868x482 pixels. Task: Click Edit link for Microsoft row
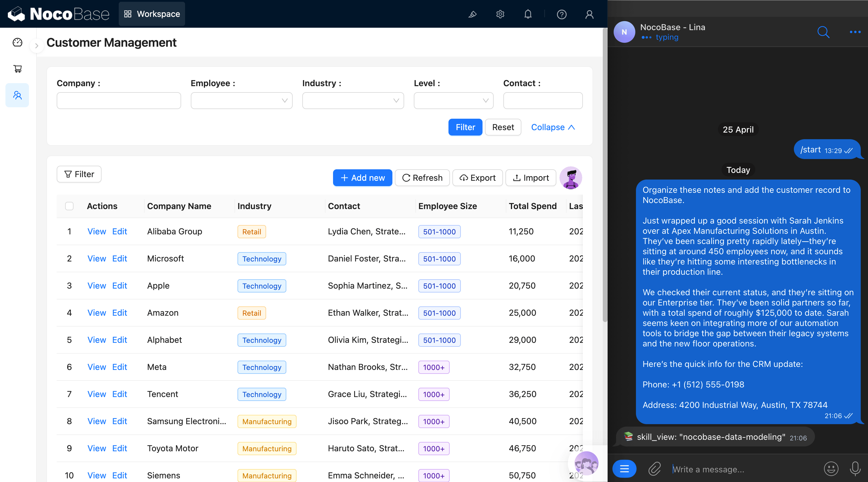[119, 258]
